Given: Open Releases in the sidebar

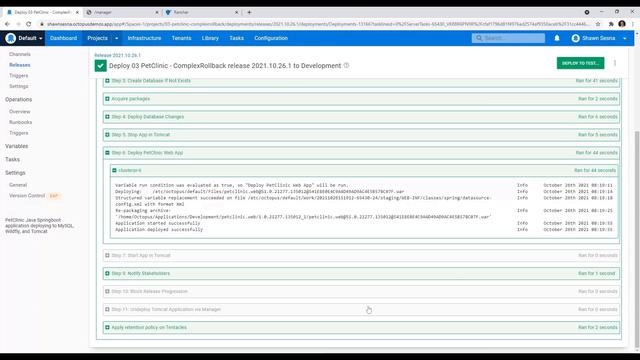Looking at the screenshot, I should tap(20, 65).
